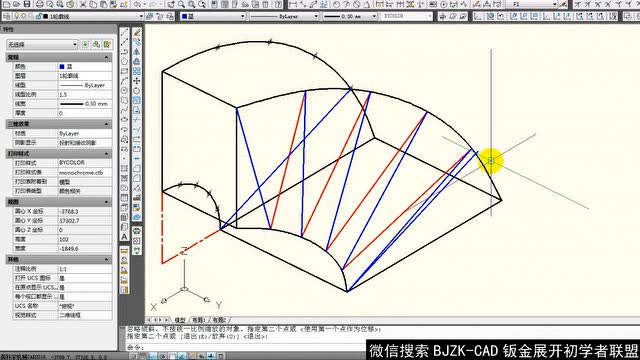
Task: Collapse the 其他 properties section
Action: pos(107,259)
